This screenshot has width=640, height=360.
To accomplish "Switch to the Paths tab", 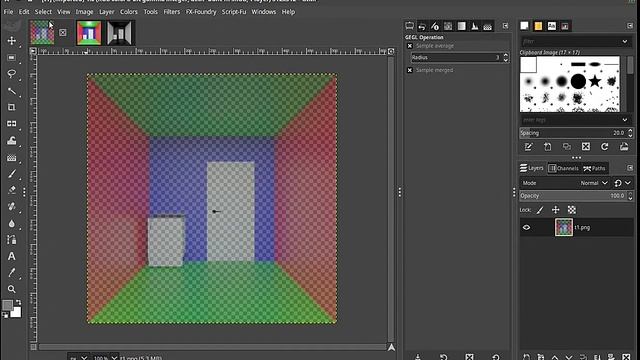I will [594, 168].
